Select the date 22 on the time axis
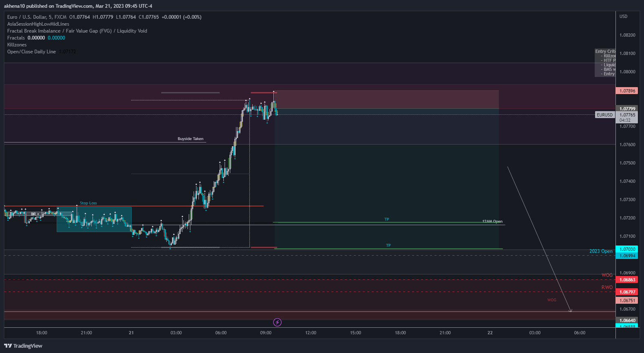The height and width of the screenshot is (353, 644). click(x=490, y=333)
